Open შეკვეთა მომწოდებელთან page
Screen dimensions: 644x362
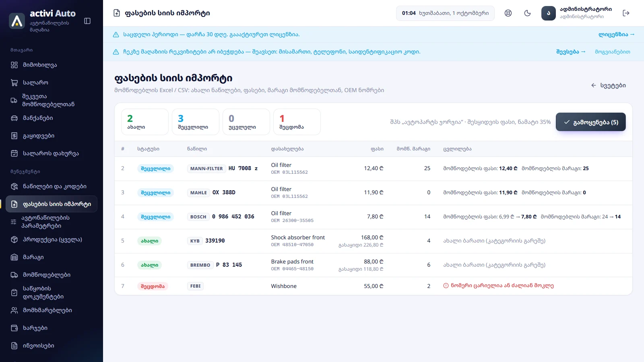[x=52, y=101]
